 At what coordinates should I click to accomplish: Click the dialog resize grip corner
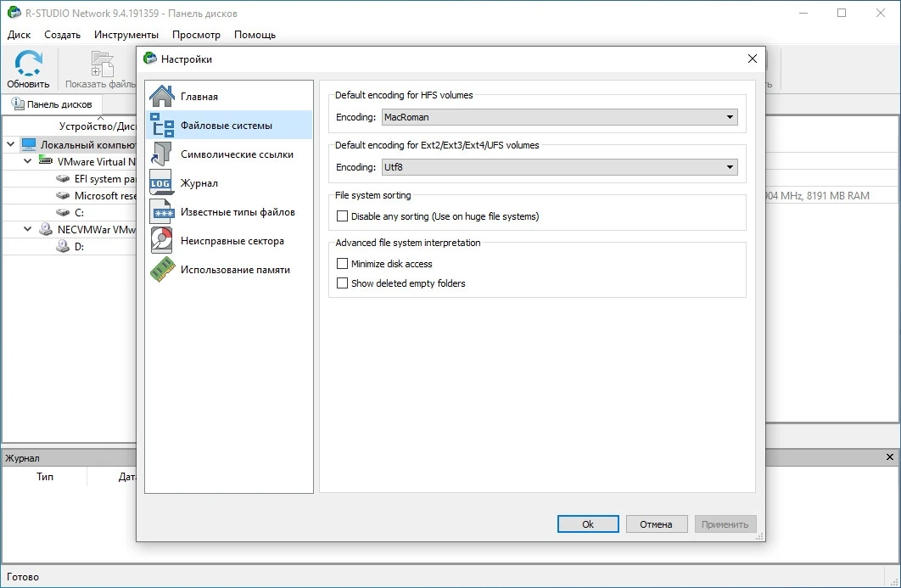point(759,537)
